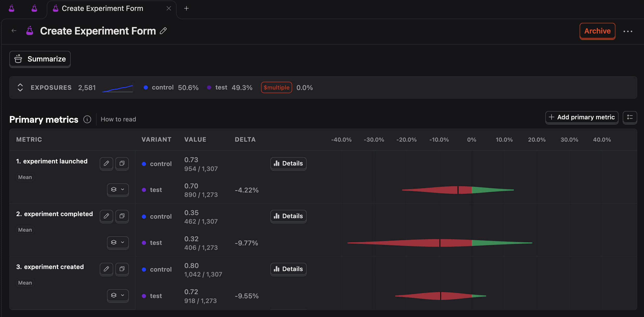Duplicate the 'experiment created' metric
Screen dimensions: 644x317
coord(122,269)
